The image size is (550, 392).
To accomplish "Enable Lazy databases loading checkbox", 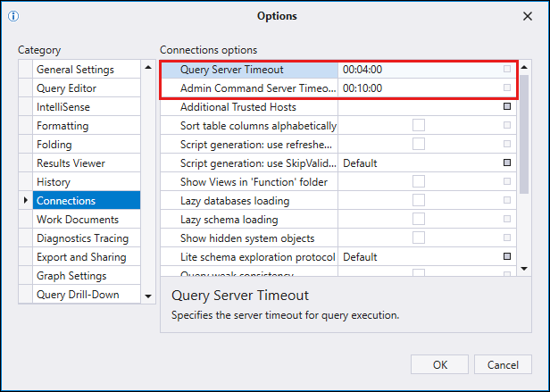I will [x=418, y=201].
